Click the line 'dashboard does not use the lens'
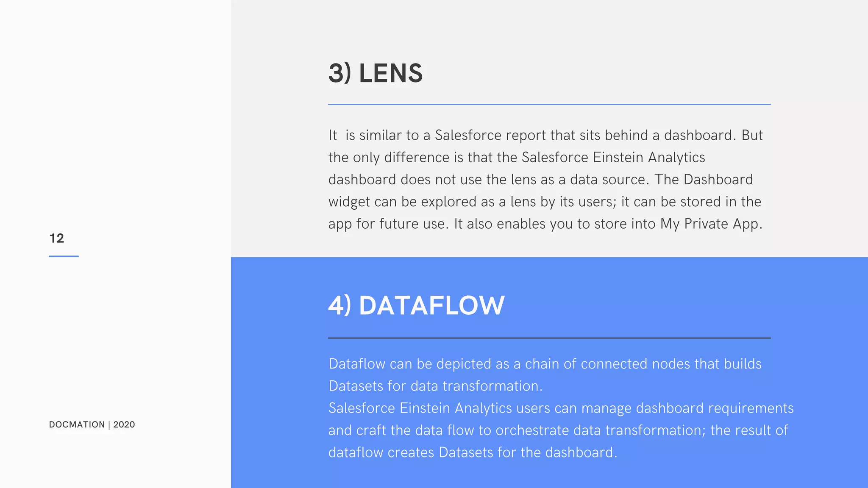 [x=540, y=180]
